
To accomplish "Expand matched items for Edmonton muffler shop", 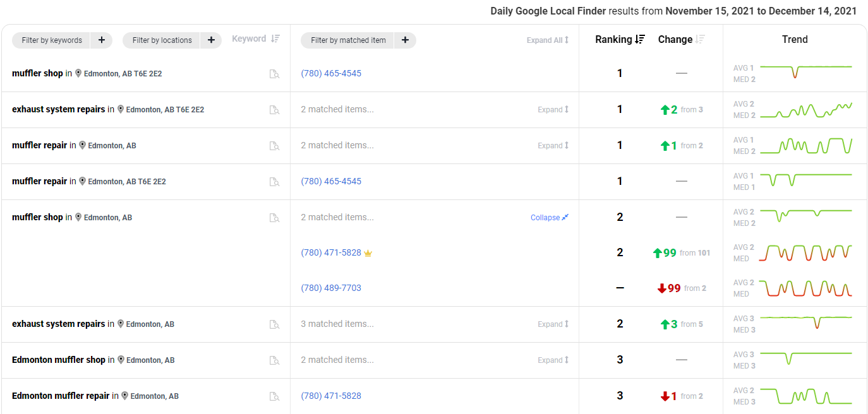I will (x=553, y=360).
